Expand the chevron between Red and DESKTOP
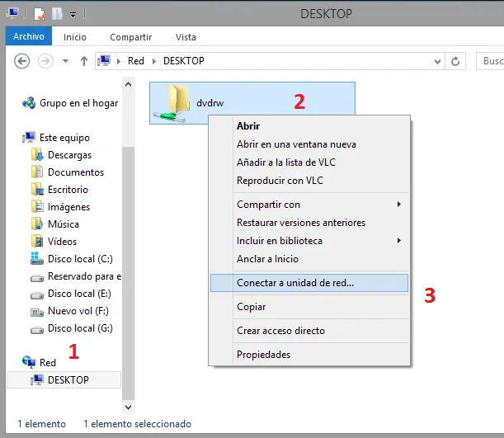Screen dimensions: 504x438 (x=154, y=61)
